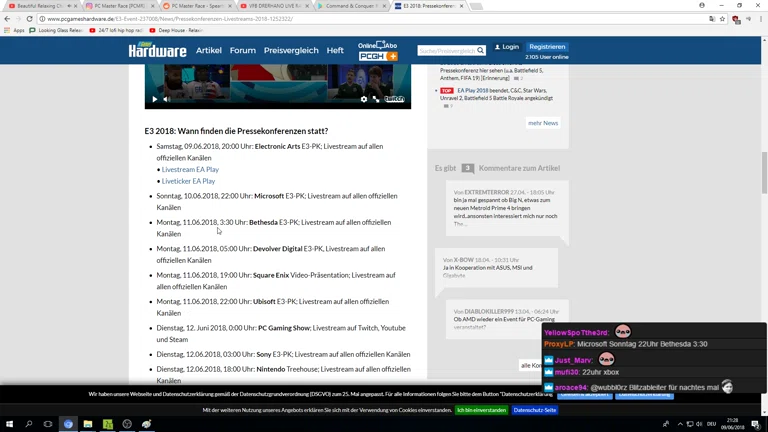This screenshot has width=768, height=432.
Task: Click the page vertical scrollbar thumb
Action: pyautogui.click(x=764, y=172)
